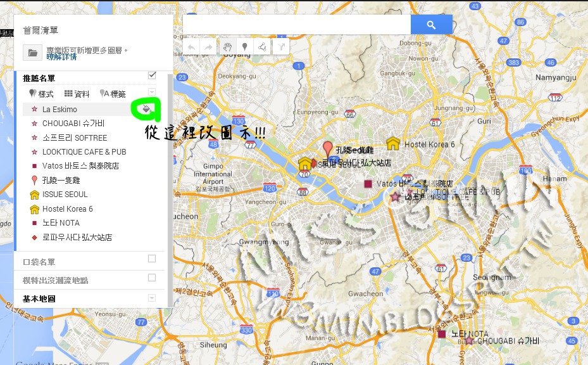Uncheck the 推薦名單 layer checkbox
Screen dimensions: 588x365
[152, 75]
